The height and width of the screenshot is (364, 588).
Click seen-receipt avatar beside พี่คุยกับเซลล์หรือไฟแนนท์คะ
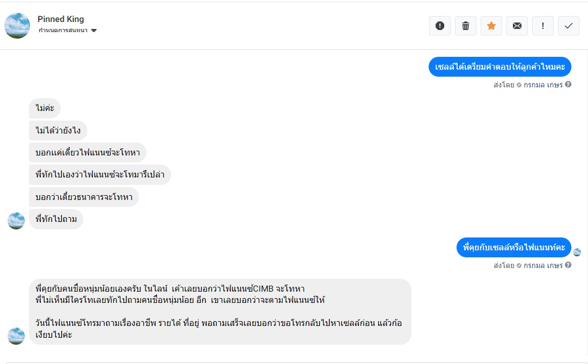pyautogui.click(x=577, y=252)
